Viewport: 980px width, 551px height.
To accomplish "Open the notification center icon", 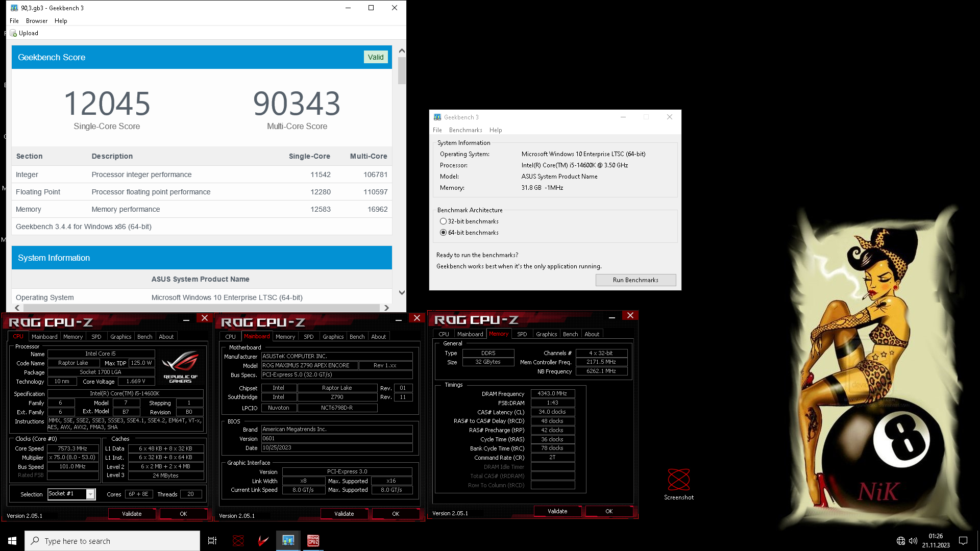I will point(963,541).
